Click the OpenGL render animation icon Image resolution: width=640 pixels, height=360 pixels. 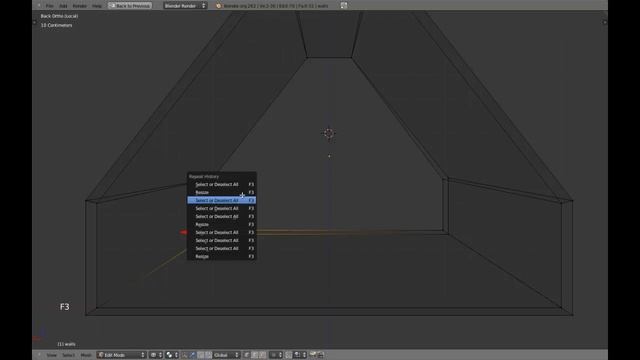[321, 355]
